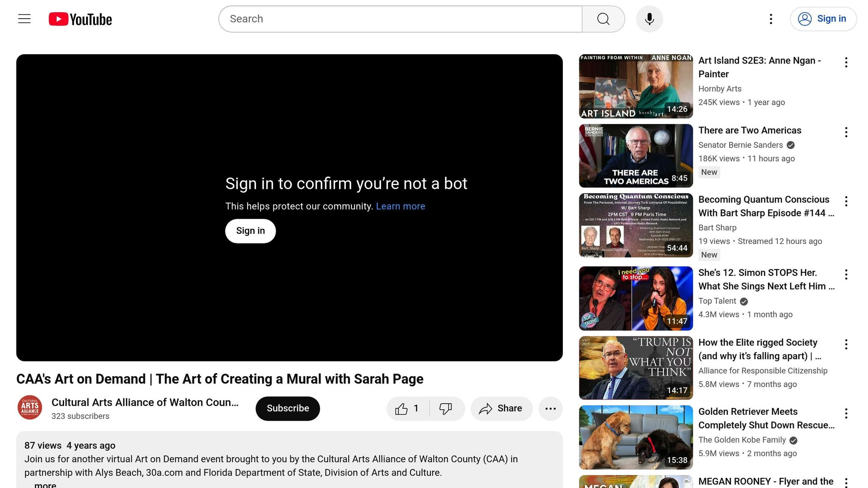Image resolution: width=868 pixels, height=488 pixels.
Task: Go to the YouTube home logo
Action: (80, 19)
